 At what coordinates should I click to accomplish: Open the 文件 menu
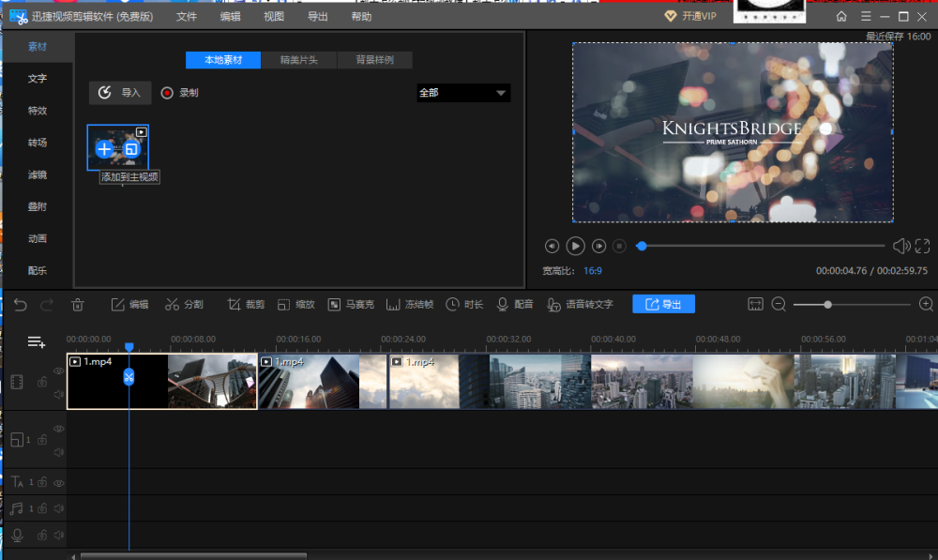click(187, 17)
